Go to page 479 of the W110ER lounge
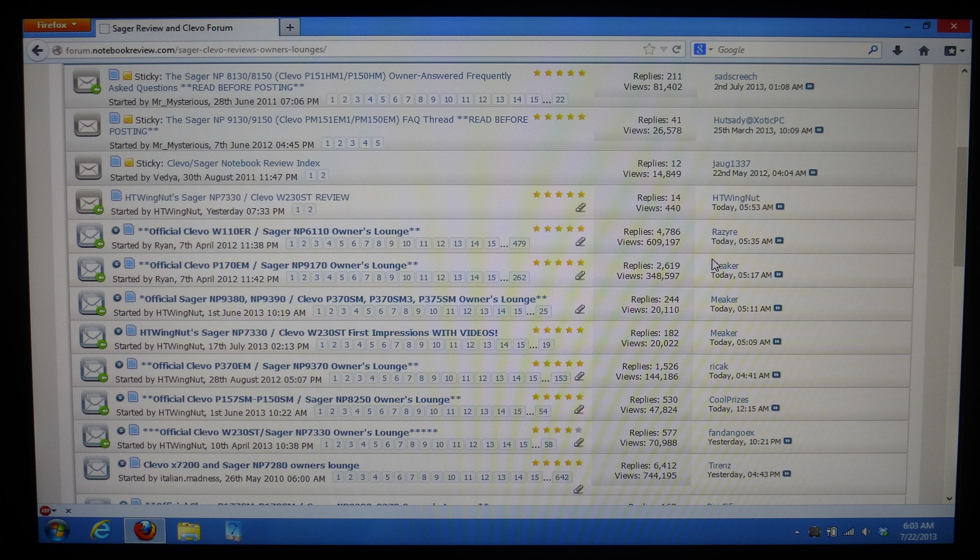Image resolution: width=980 pixels, height=560 pixels. point(519,244)
